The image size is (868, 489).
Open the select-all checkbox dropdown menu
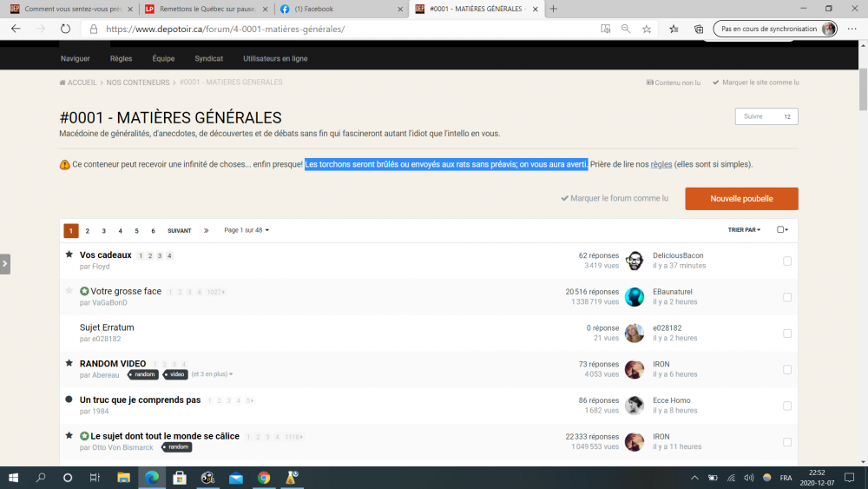[783, 230]
